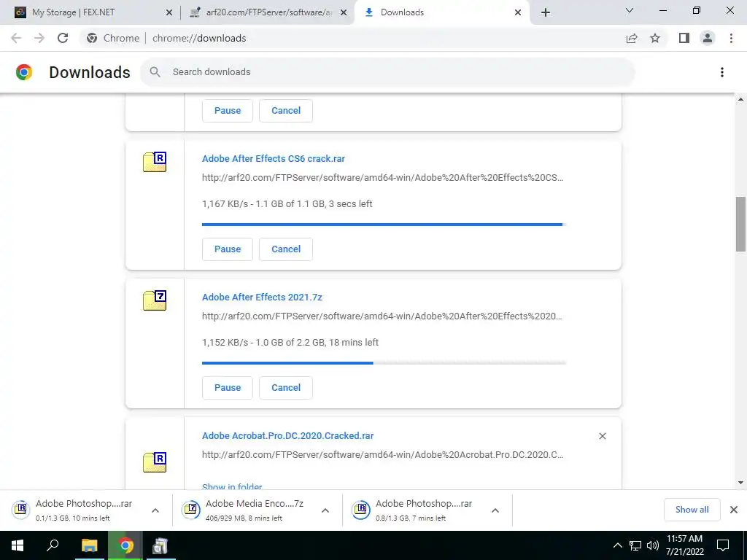Open the volume tray icon

point(653,545)
